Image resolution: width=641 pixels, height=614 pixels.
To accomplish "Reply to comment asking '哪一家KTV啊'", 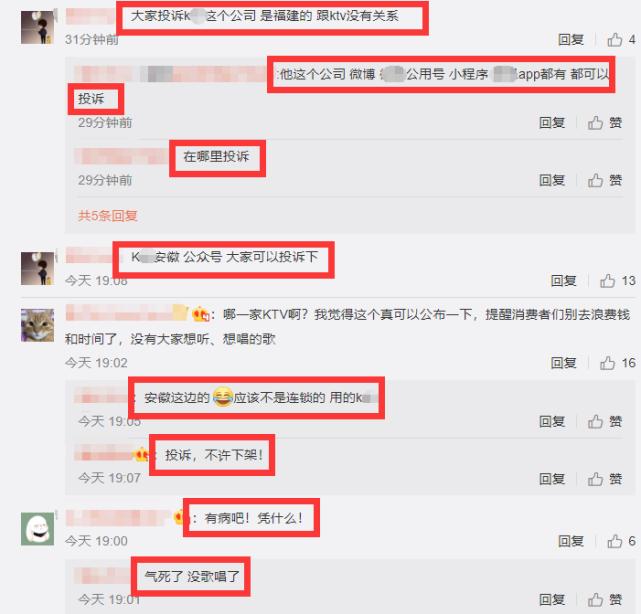I will coord(563,363).
